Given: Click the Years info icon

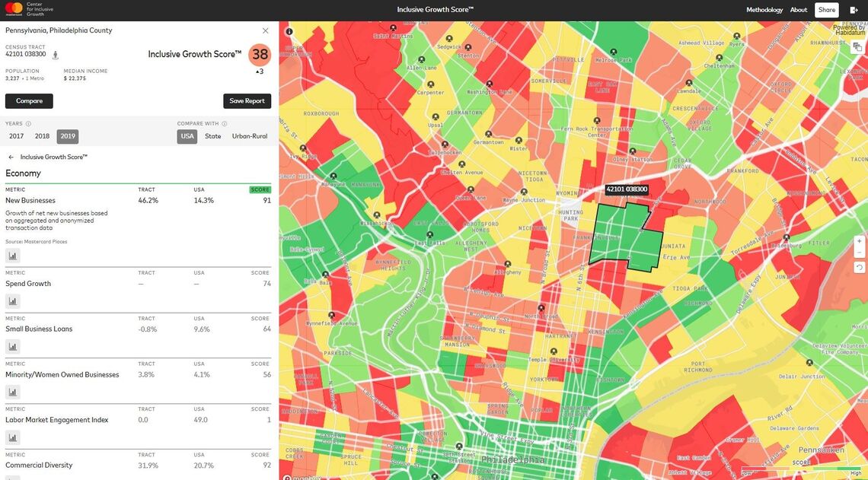Looking at the screenshot, I should [28, 124].
